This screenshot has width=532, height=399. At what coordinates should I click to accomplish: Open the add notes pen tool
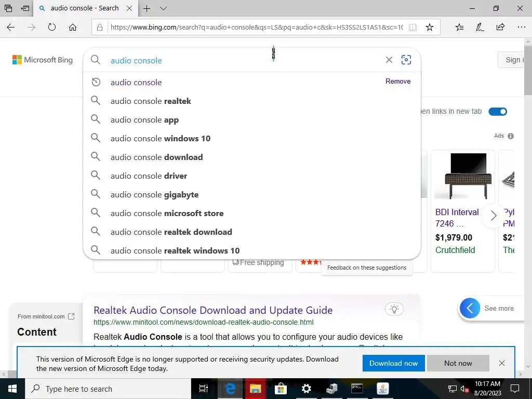pos(480,27)
